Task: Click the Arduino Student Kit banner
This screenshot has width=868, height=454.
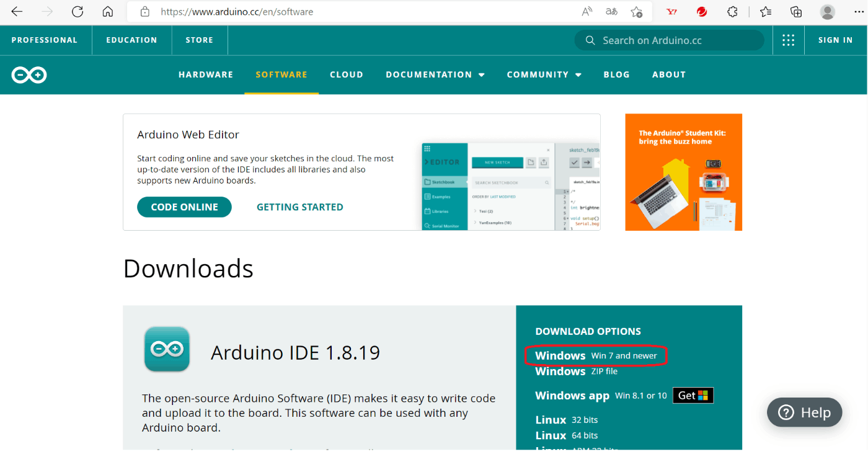Action: pyautogui.click(x=683, y=172)
